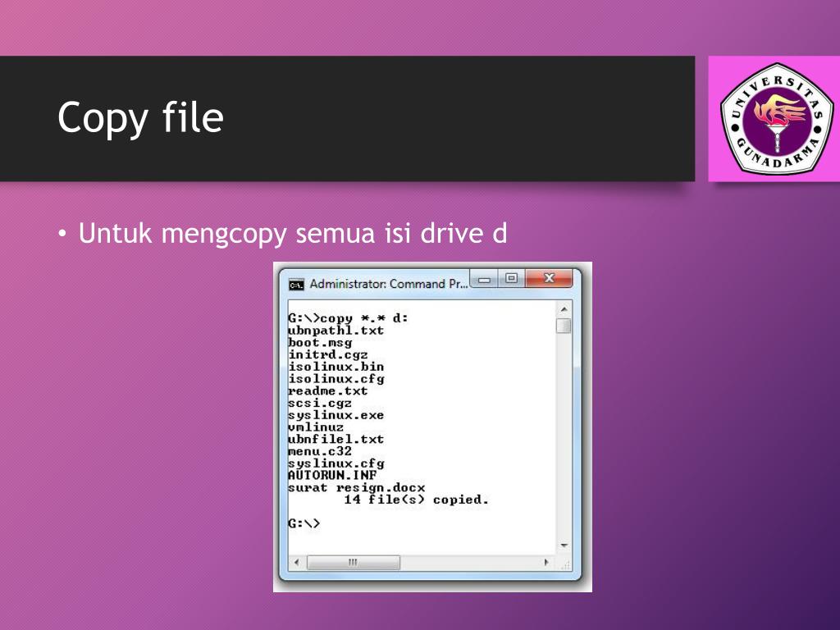Click the window resize grip corner
The image size is (840, 630).
point(564,564)
